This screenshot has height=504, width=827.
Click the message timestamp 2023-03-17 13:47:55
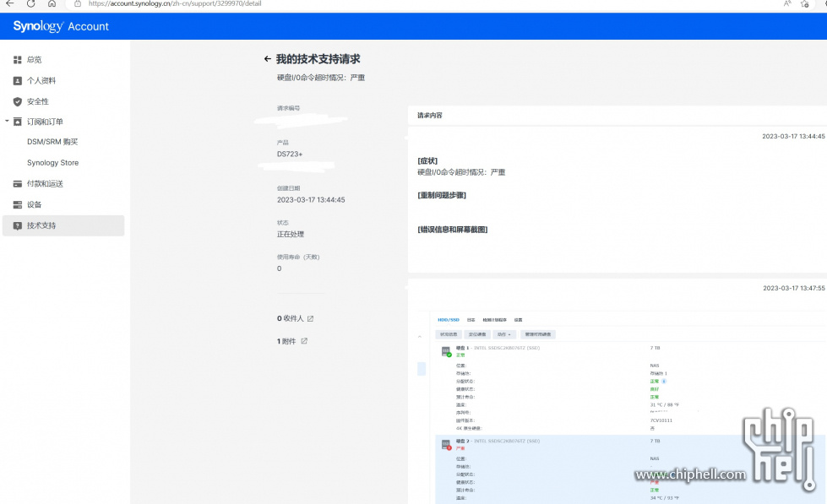794,288
